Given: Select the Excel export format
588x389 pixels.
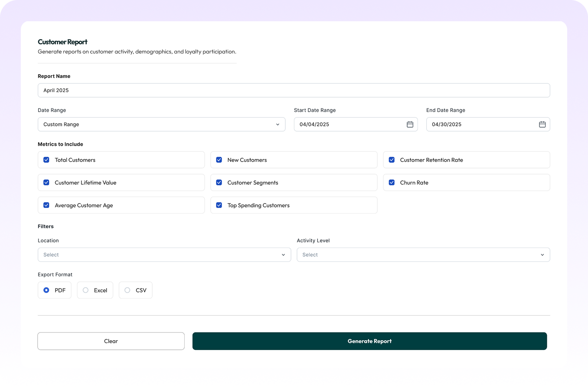Looking at the screenshot, I should click(x=85, y=290).
